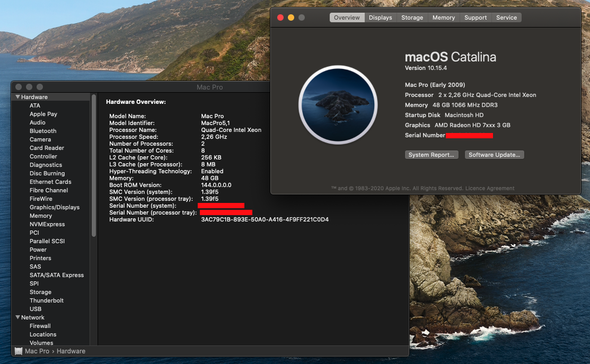Select Diagnostics in the sidebar
Viewport: 590px width, 364px height.
(46, 165)
